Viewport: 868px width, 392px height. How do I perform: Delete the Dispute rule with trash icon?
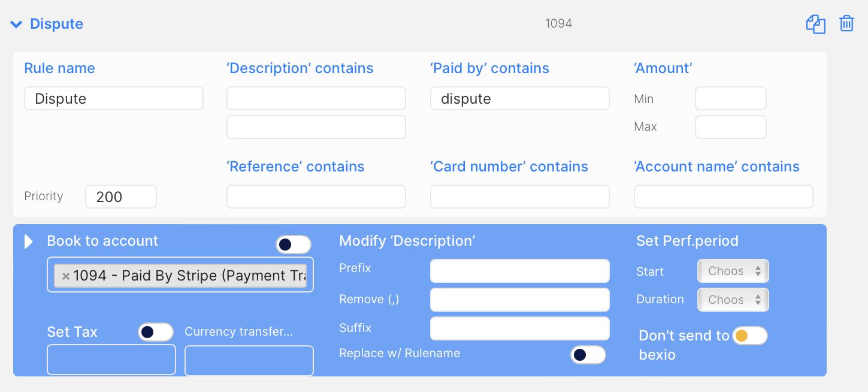click(x=846, y=24)
